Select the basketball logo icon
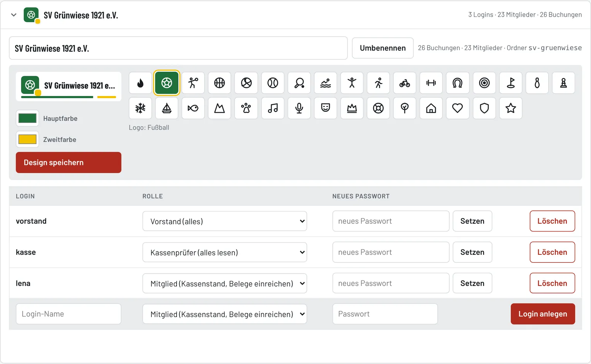The height and width of the screenshot is (364, 591). (219, 83)
